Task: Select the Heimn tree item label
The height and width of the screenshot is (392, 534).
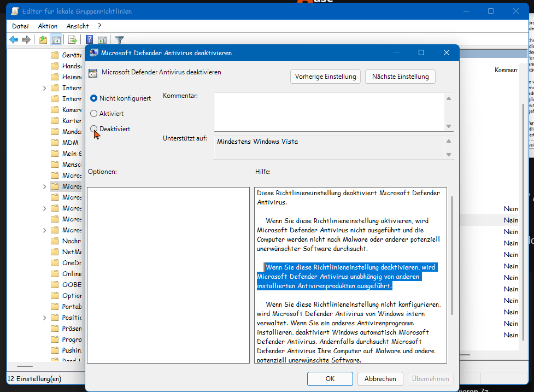Action: point(72,77)
